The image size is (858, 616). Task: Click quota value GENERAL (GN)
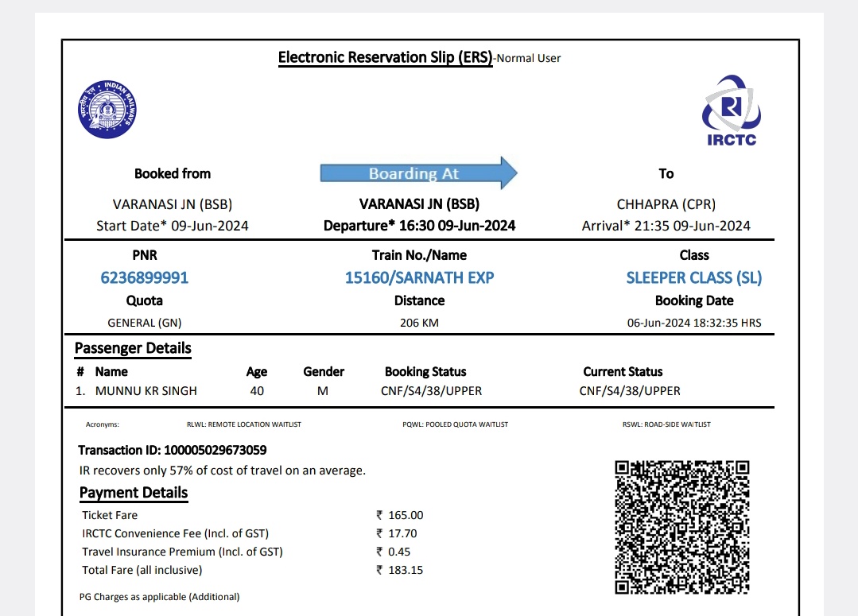[x=145, y=323]
